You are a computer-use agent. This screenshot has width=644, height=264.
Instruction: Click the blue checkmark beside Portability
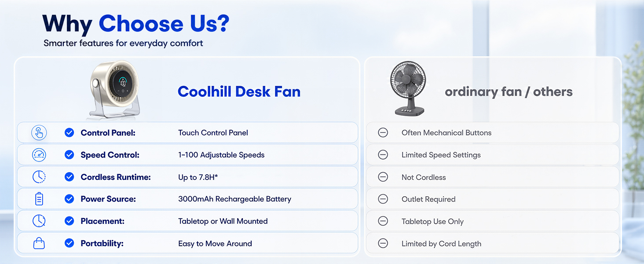pyautogui.click(x=69, y=243)
